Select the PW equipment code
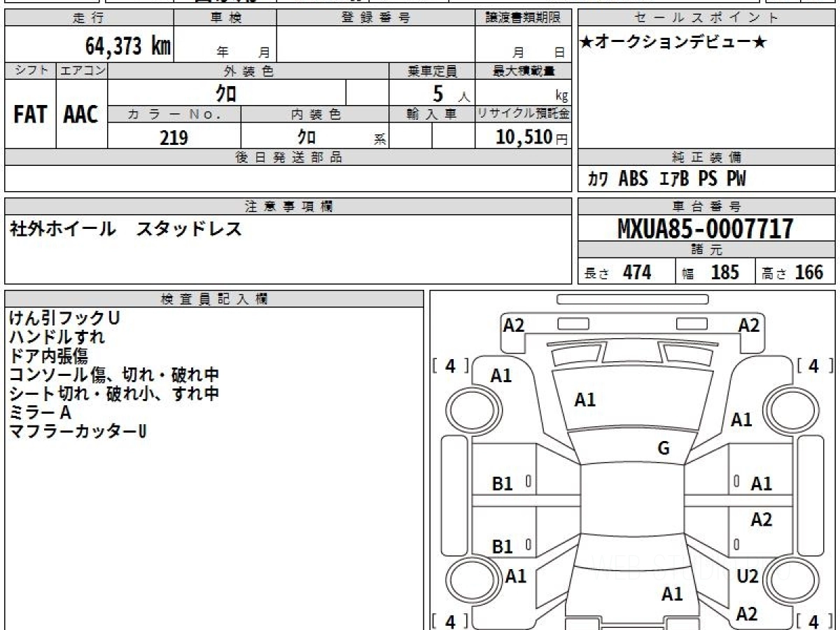 coord(736,179)
